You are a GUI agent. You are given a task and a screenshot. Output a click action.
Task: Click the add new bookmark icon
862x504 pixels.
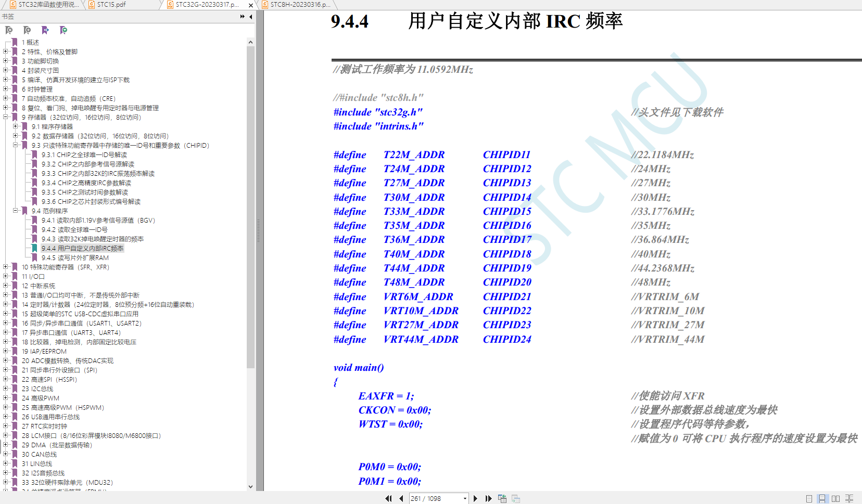27,30
